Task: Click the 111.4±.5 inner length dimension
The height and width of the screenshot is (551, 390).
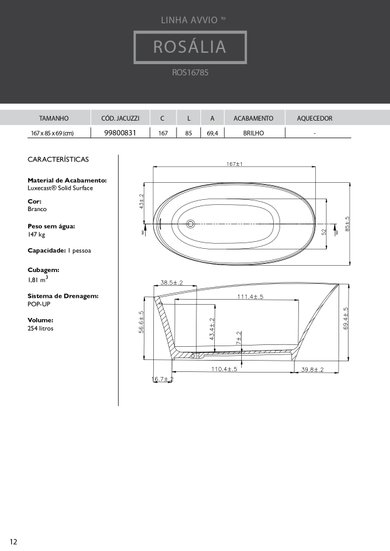Action: (x=250, y=297)
